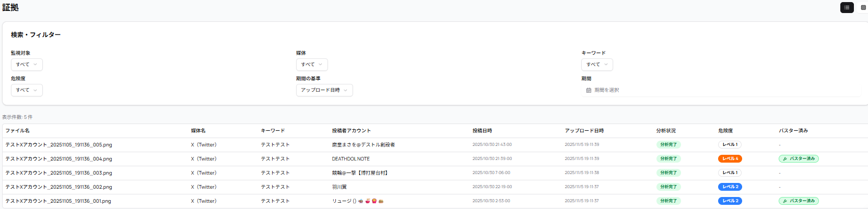Image resolution: width=868 pixels, height=209 pixels.
Task: Expand the 危険度 filter dropdown
Action: point(27,90)
